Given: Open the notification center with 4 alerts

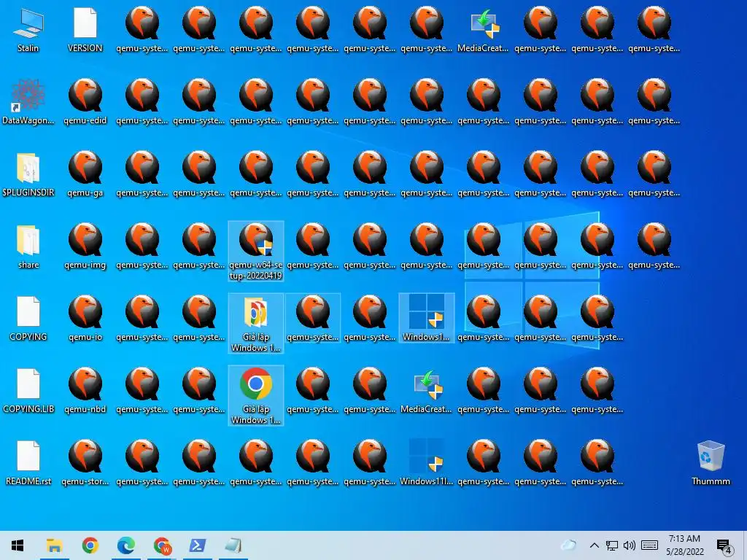Looking at the screenshot, I should click(724, 546).
